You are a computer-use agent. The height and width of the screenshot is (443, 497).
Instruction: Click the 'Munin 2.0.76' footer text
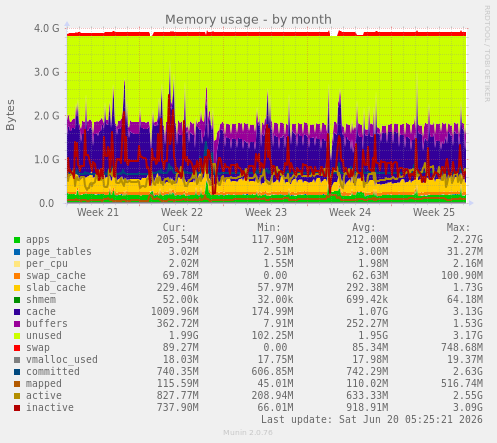248,433
